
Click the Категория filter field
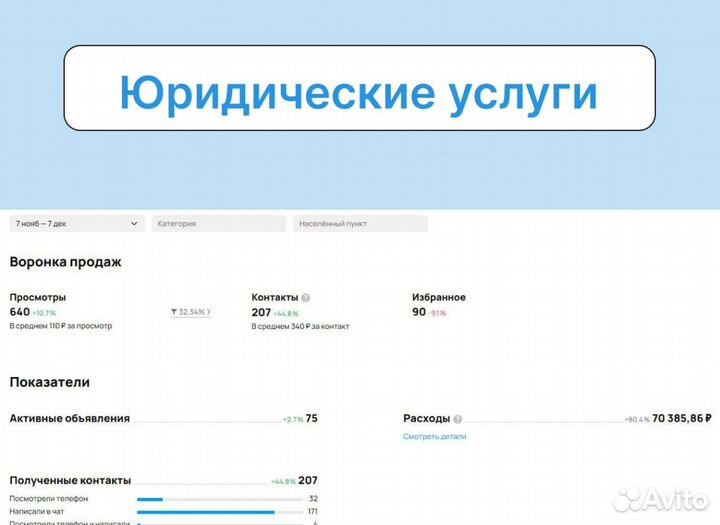tap(219, 224)
